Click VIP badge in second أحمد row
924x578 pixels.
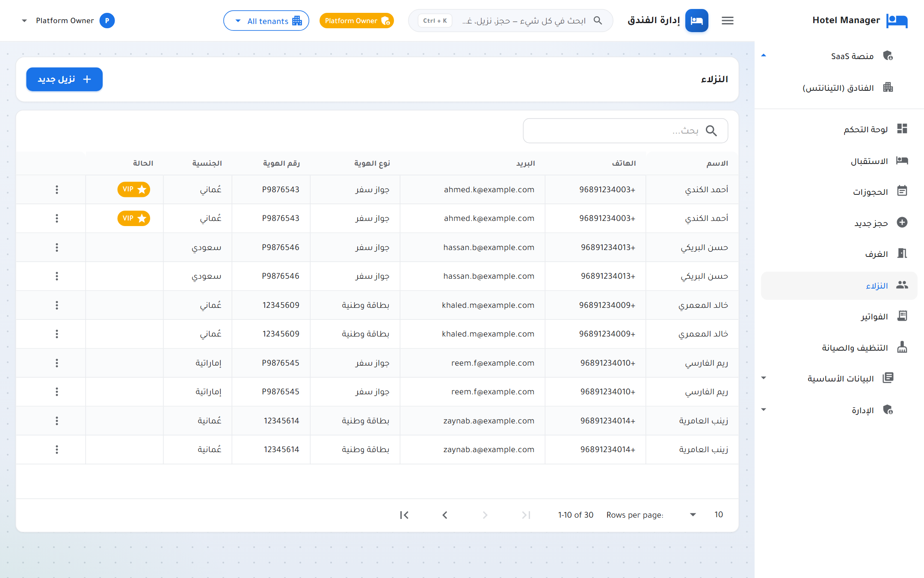pyautogui.click(x=134, y=218)
